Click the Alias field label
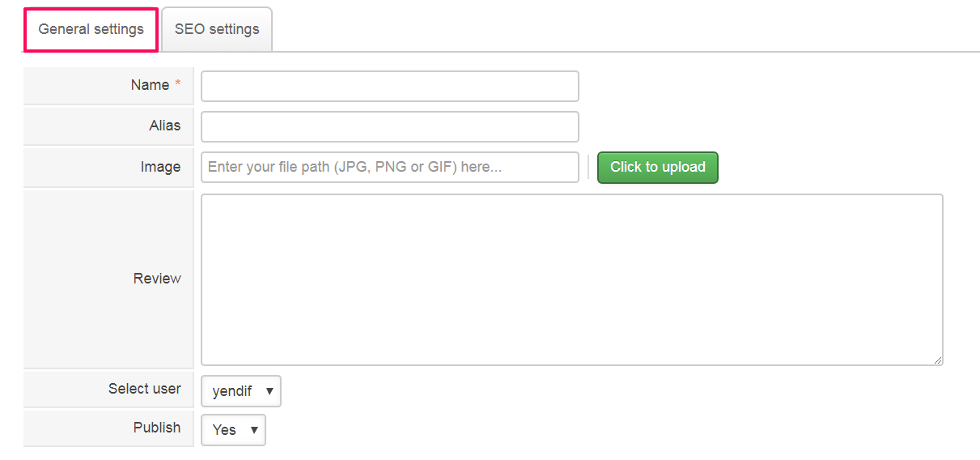 (165, 126)
